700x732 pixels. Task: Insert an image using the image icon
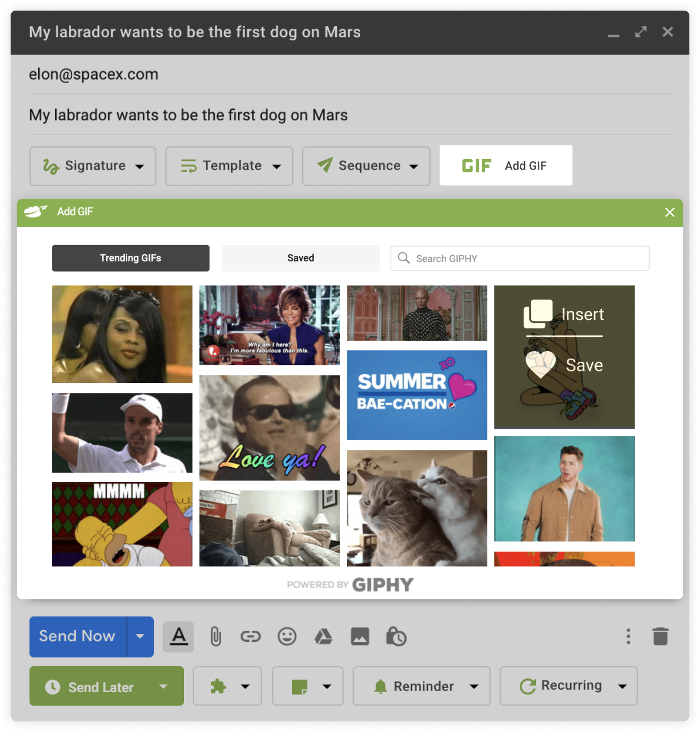(x=360, y=637)
